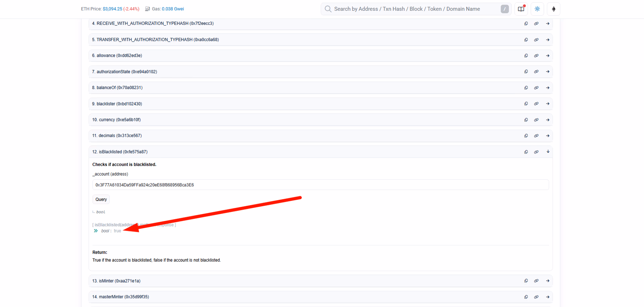This screenshot has height=307, width=644.
Task: Copy permalink for balanceOf method
Action: pos(536,88)
